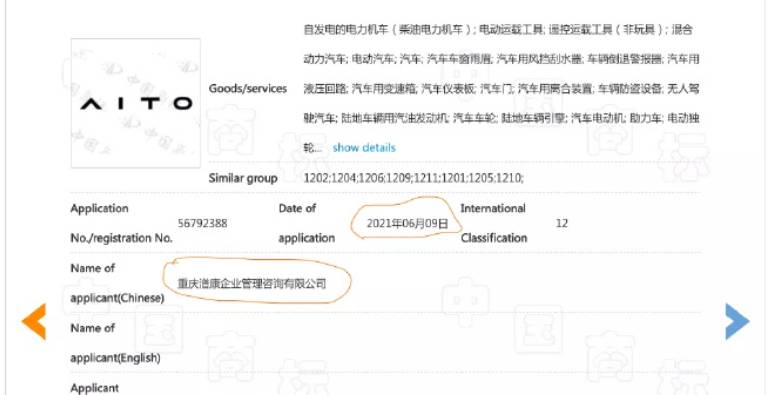Click the 'Date of application' label
Image resolution: width=769 pixels, height=395 pixels.
coord(307,223)
